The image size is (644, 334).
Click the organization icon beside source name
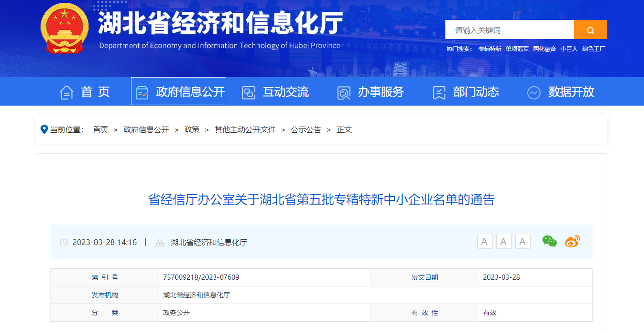(160, 243)
